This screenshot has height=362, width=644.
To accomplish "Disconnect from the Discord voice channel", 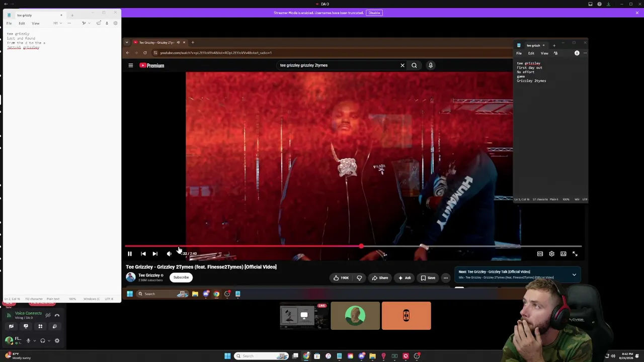I will tap(57, 315).
